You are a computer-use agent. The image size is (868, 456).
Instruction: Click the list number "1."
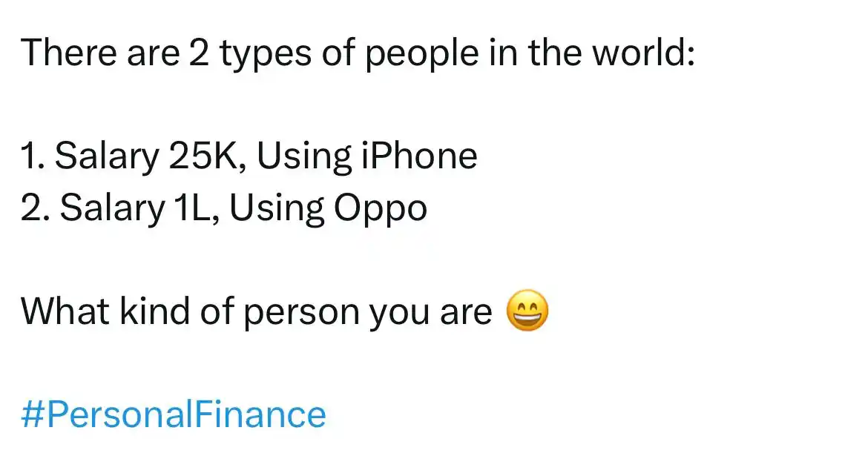click(33, 156)
